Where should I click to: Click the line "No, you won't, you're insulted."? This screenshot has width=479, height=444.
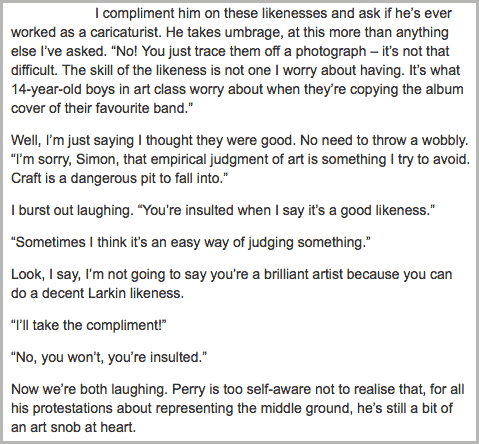tap(109, 357)
